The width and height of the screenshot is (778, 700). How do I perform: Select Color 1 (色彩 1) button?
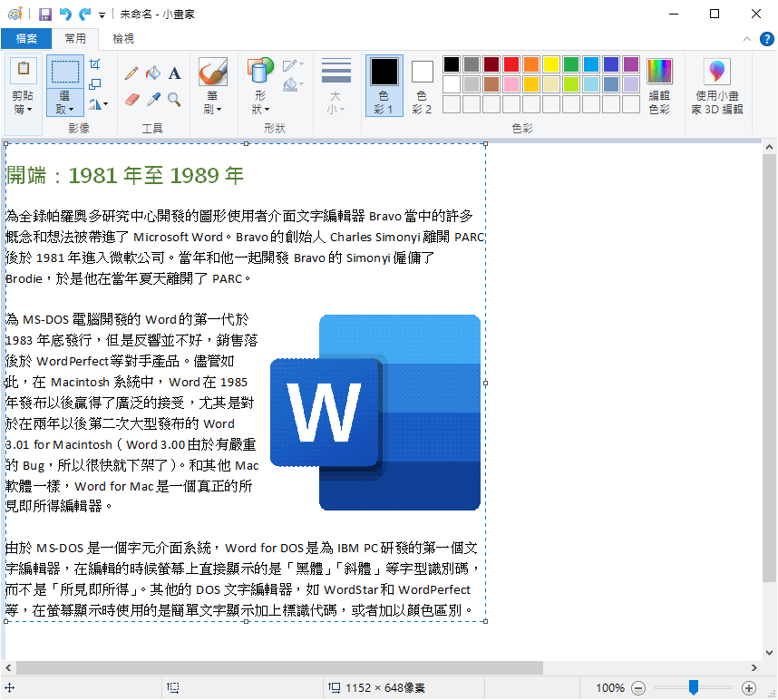[x=384, y=86]
